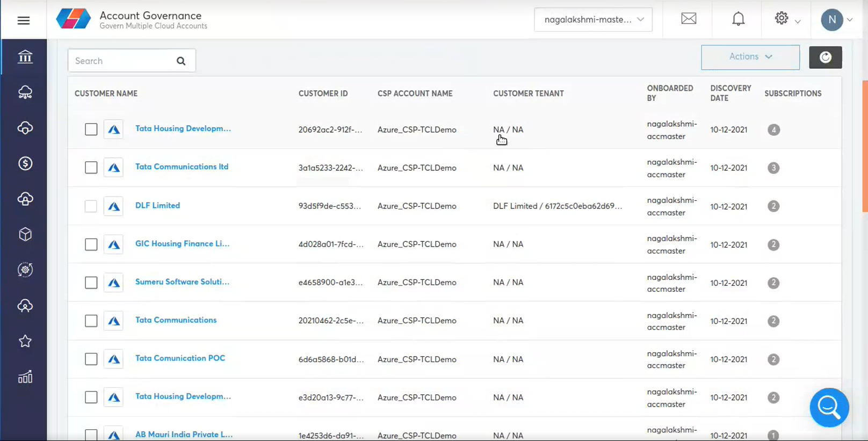Sort by DISCOVERY DATE column header

coord(730,93)
